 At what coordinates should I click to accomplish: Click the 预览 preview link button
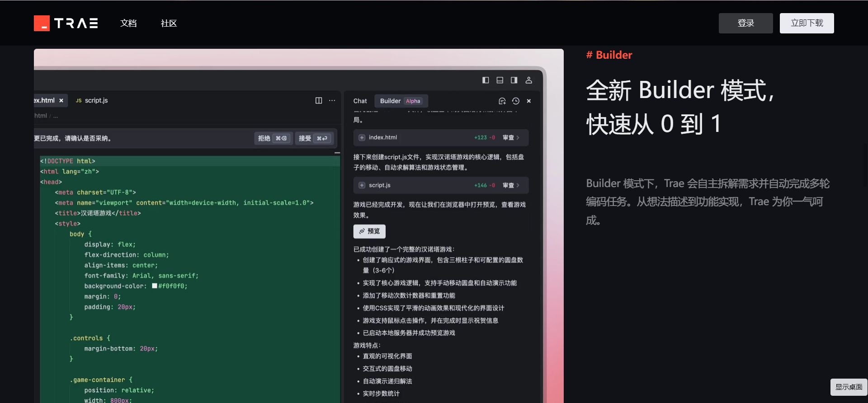[x=369, y=231]
